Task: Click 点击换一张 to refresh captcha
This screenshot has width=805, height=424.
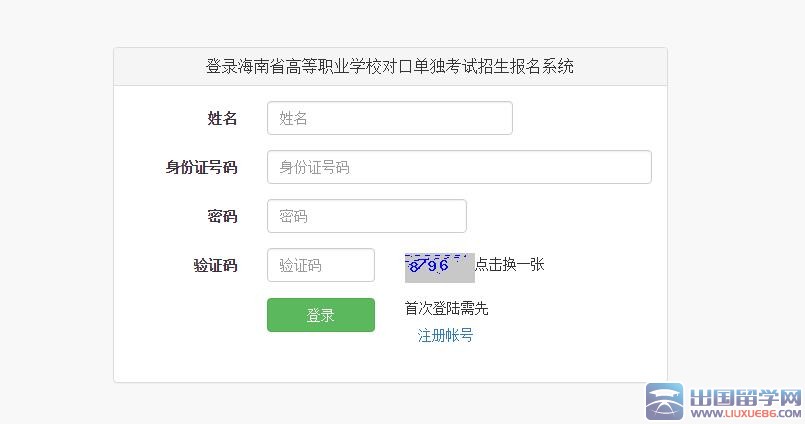Action: coord(509,264)
